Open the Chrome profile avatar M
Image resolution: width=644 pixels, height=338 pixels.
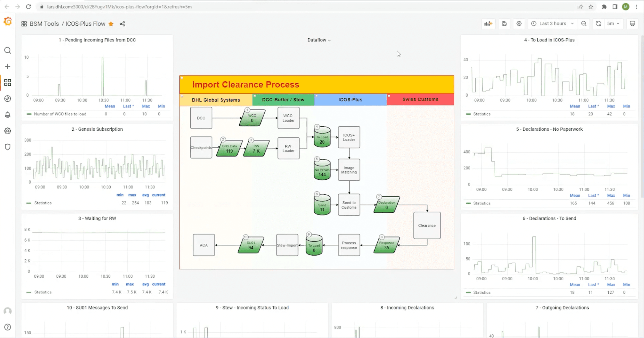(626, 7)
